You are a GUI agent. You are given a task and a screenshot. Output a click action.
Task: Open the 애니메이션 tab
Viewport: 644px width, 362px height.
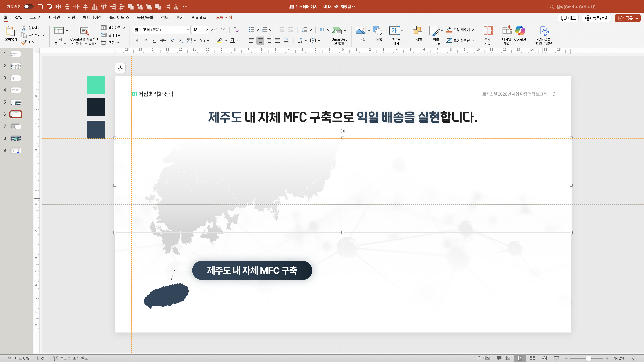(92, 17)
